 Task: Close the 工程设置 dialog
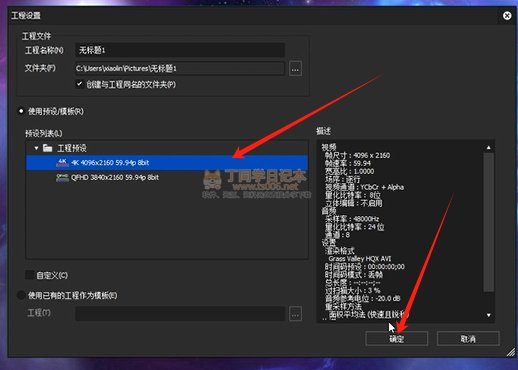pyautogui.click(x=507, y=16)
